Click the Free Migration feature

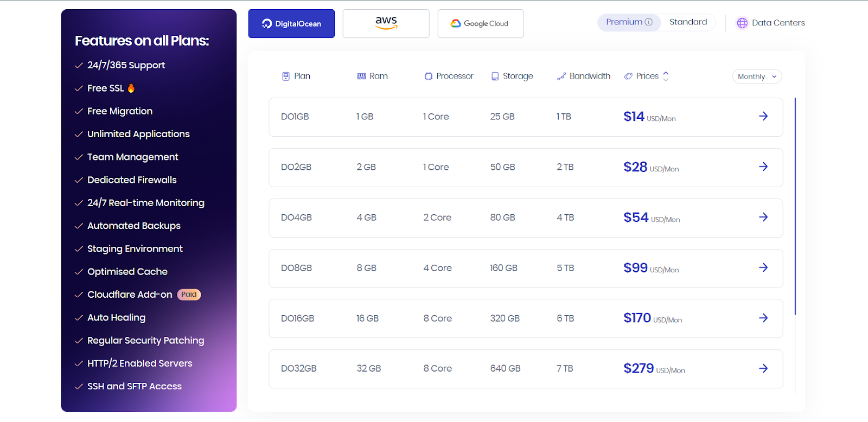coord(120,111)
